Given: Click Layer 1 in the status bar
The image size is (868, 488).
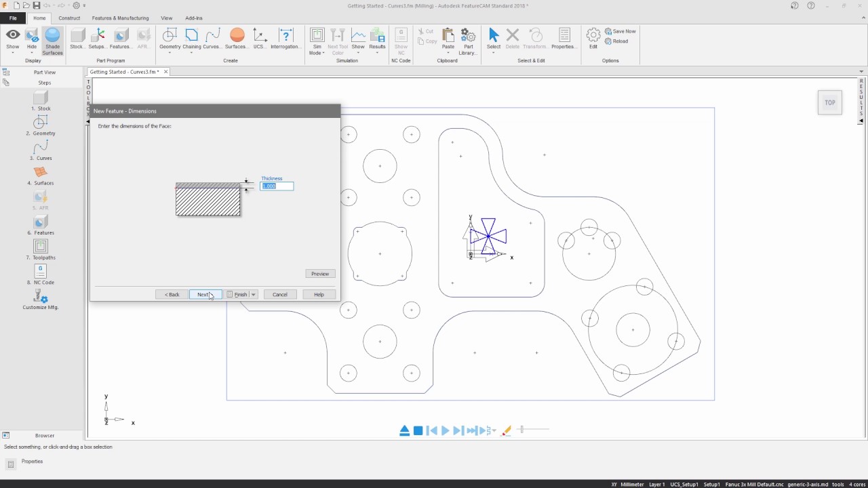Looking at the screenshot, I should coord(657,485).
